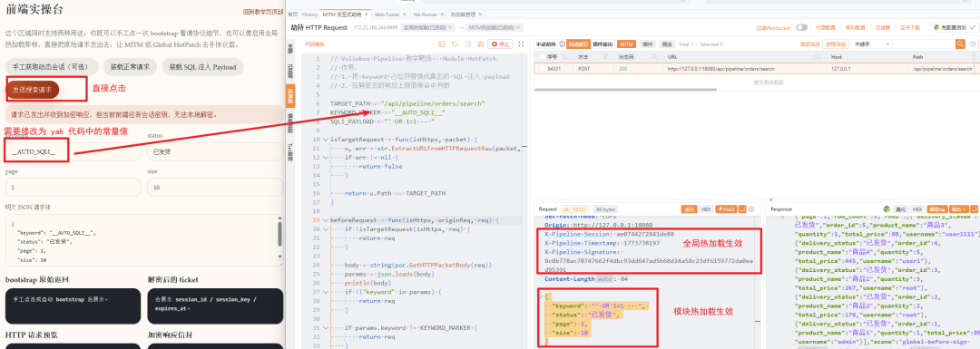Toggle the 插件 filter tag
980x349 pixels.
648,44
